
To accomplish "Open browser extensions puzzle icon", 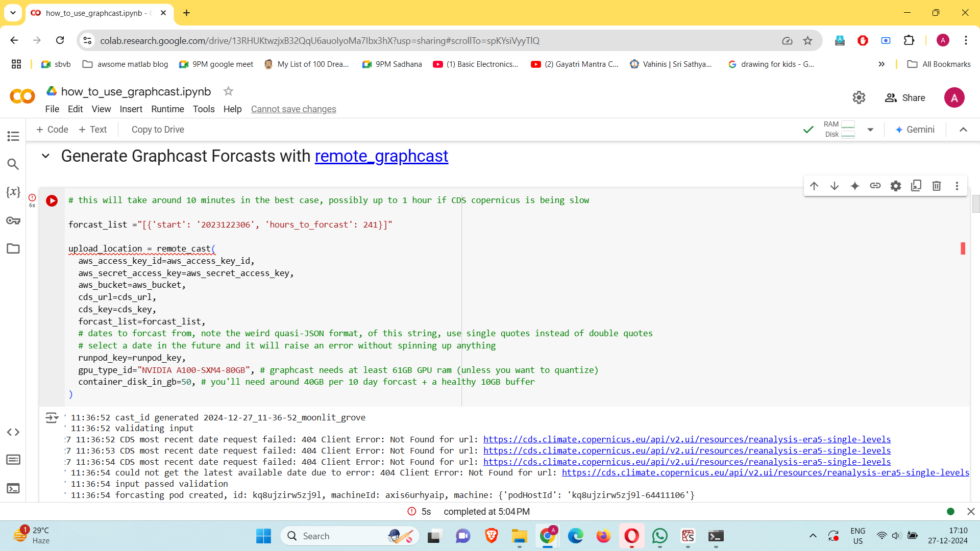I will point(909,40).
